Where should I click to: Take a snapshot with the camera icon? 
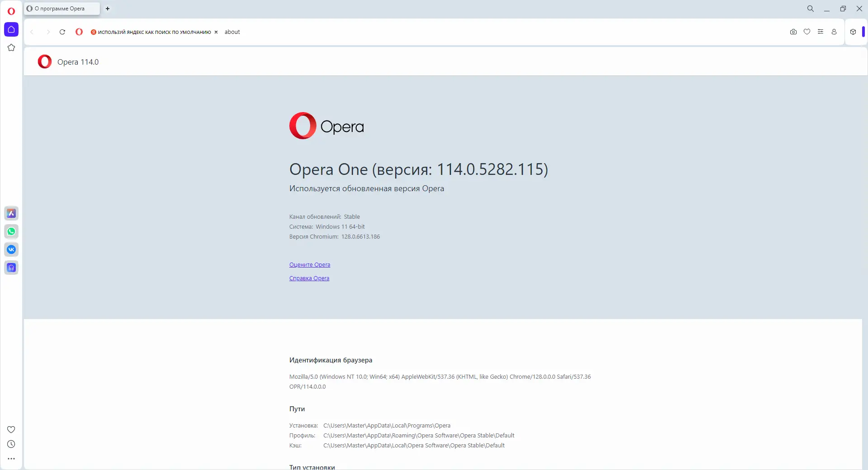[x=793, y=32]
